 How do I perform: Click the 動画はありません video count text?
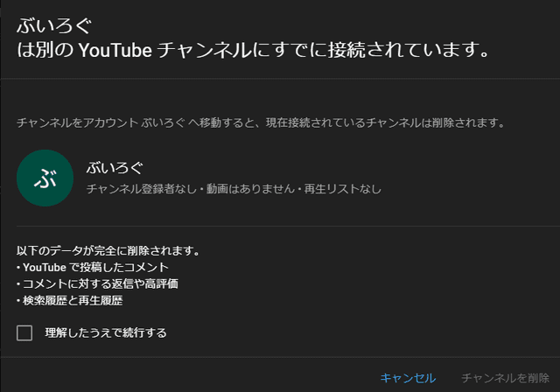tap(250, 188)
